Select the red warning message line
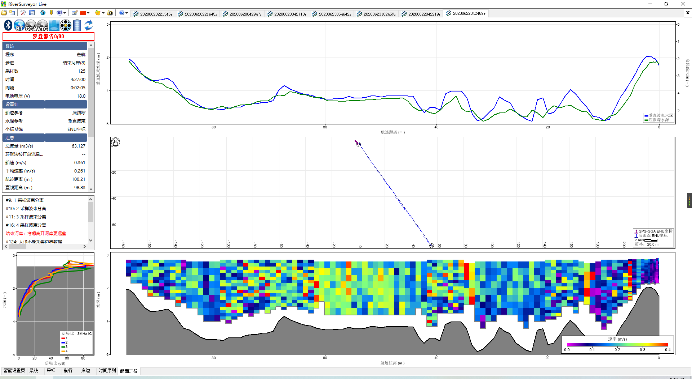The image size is (692, 379). tap(36, 233)
